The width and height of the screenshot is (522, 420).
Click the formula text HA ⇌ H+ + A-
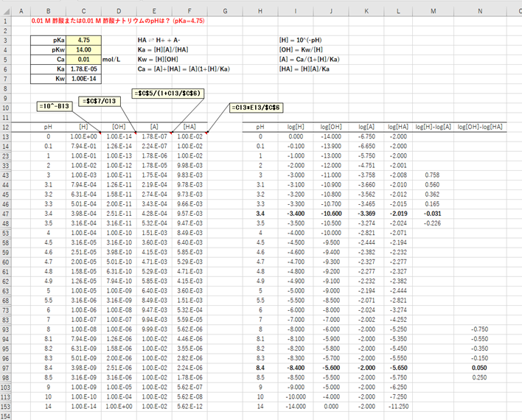pyautogui.click(x=159, y=41)
